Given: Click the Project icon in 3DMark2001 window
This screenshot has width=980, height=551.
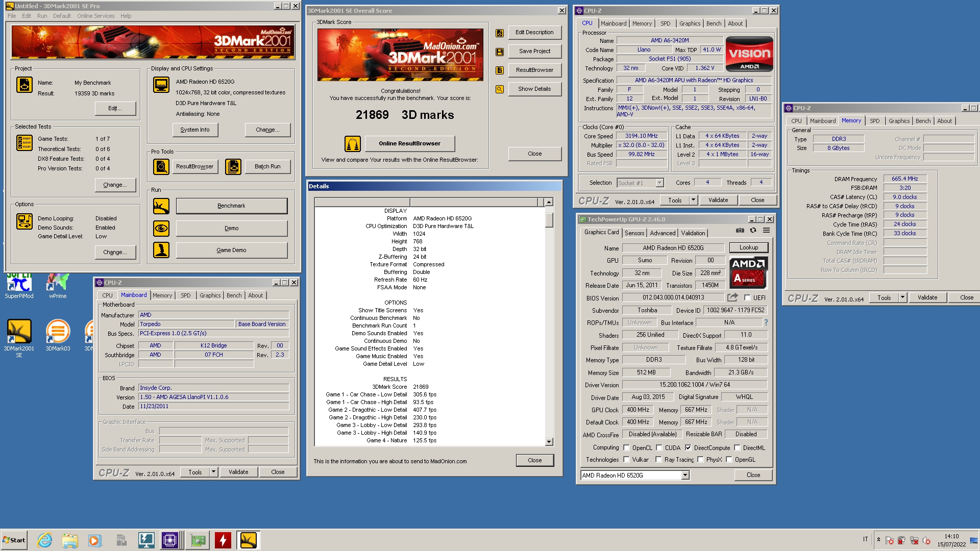Looking at the screenshot, I should point(24,85).
